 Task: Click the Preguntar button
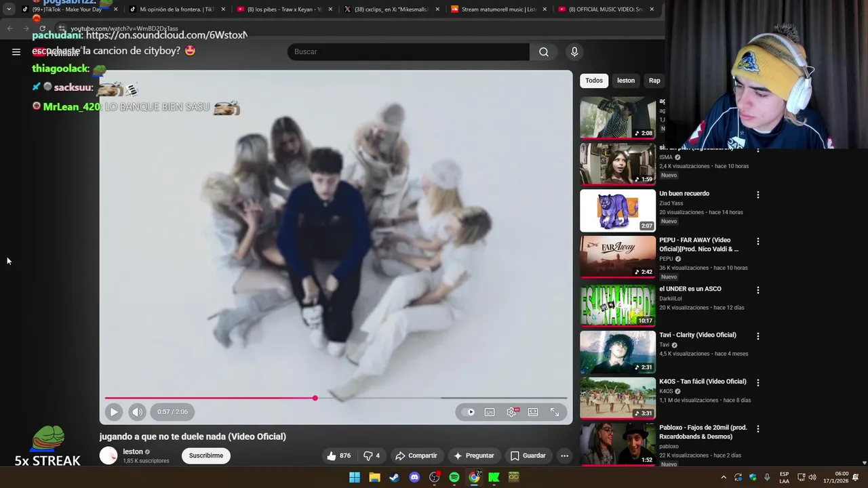coord(473,455)
